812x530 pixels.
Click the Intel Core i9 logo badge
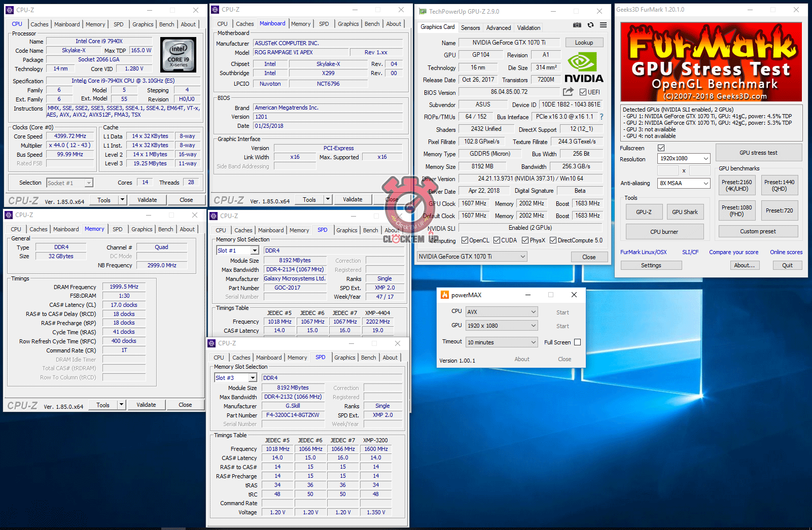click(178, 55)
